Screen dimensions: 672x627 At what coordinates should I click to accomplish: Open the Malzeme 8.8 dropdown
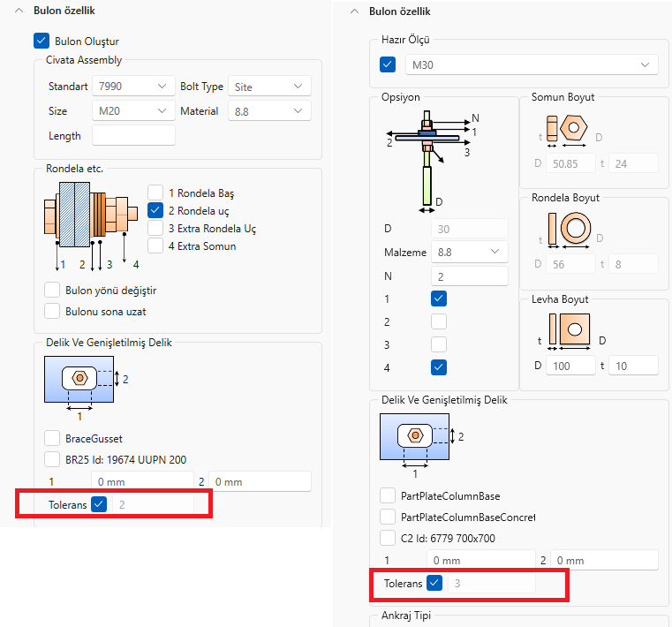point(469,253)
